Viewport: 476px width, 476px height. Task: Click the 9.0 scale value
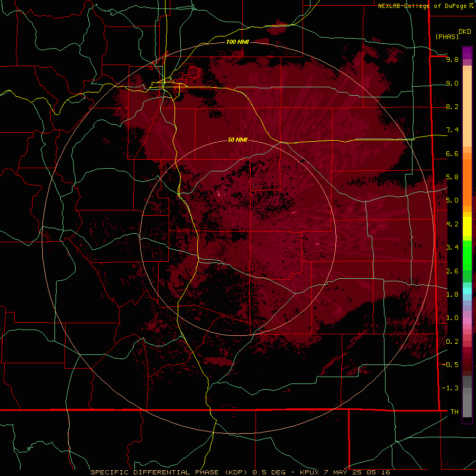(452, 83)
